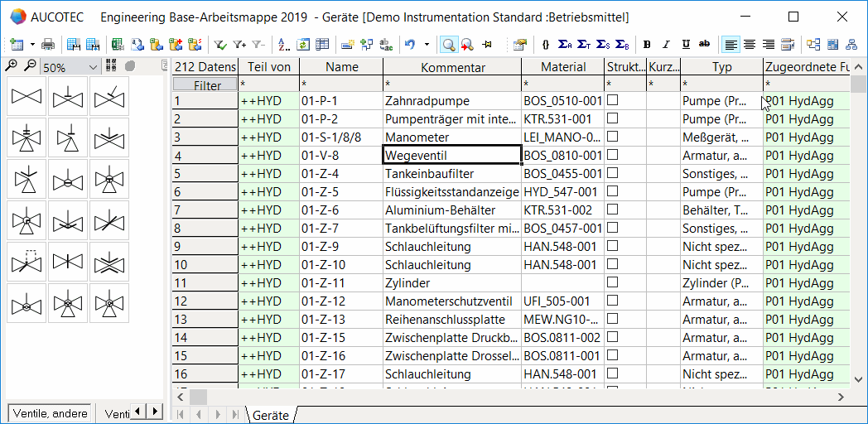Viewport: 868px width, 424px height.
Task: Click the center text alignment icon
Action: [x=750, y=45]
